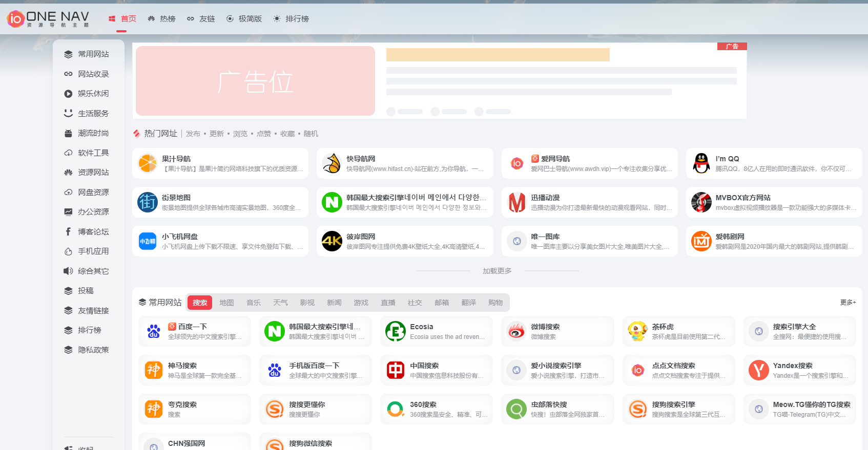Open the Ecosia green icon
868x450 pixels.
[x=395, y=331]
